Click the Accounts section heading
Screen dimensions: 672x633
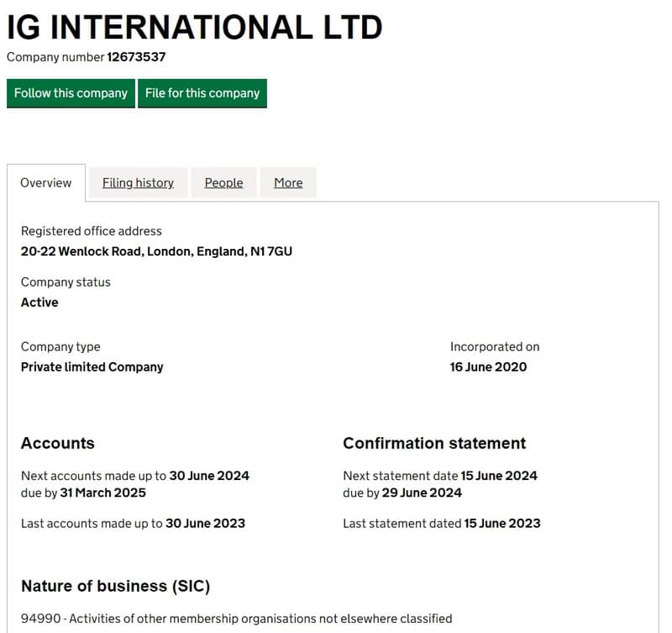[57, 443]
